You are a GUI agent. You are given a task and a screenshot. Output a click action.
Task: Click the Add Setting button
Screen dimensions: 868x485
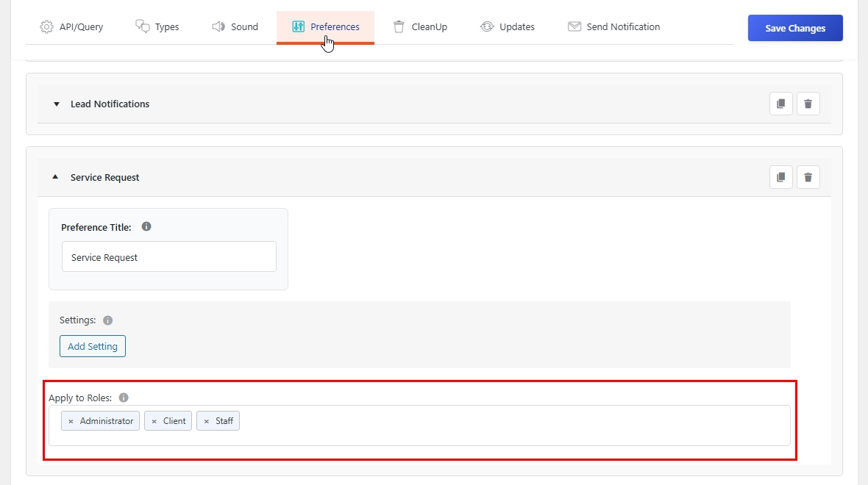(93, 346)
